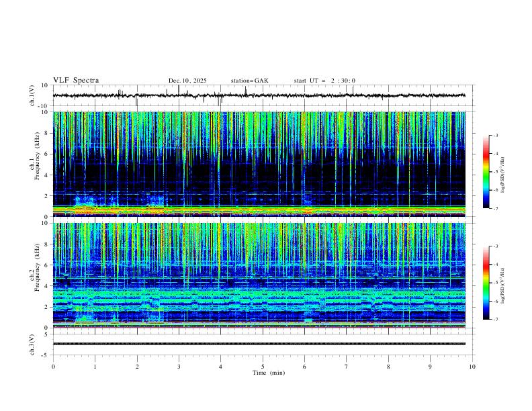Screen dimensions: 532x411
Task: Click time axis tick label "9"
Action: [430, 367]
